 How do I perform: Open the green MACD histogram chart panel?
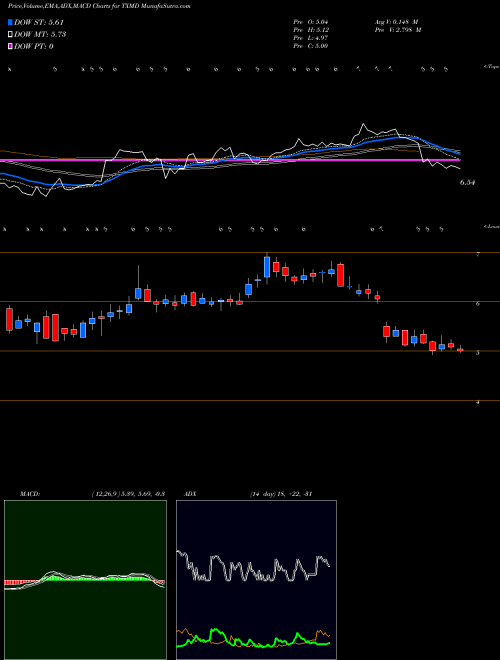(x=85, y=580)
